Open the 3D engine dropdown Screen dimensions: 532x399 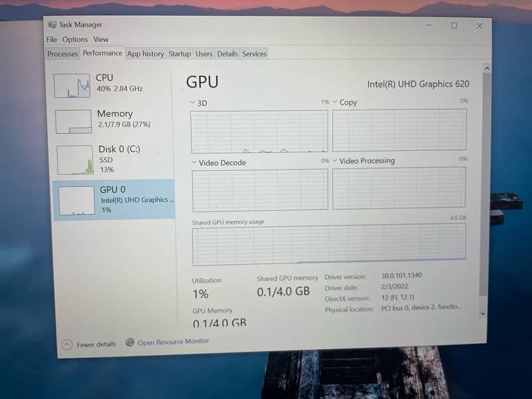click(194, 103)
